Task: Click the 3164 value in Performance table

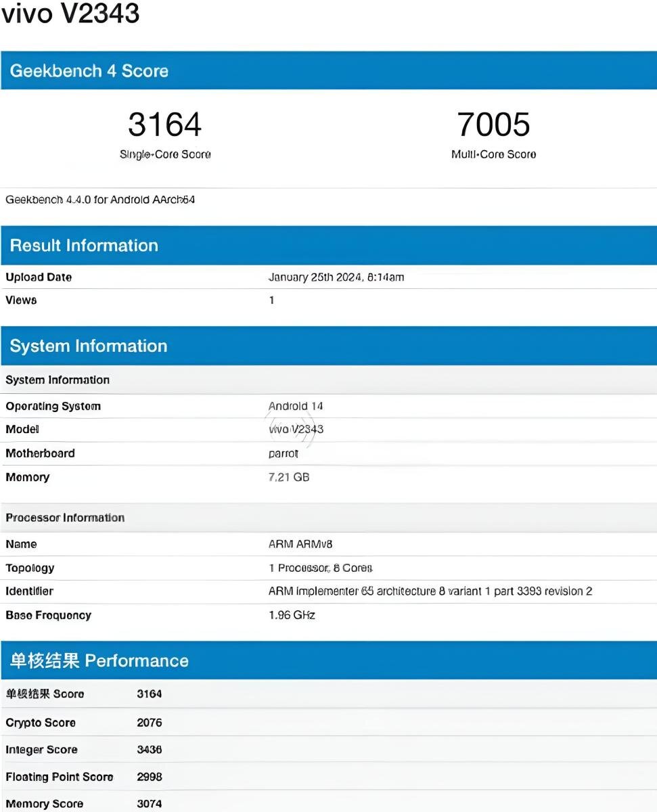Action: [x=150, y=694]
